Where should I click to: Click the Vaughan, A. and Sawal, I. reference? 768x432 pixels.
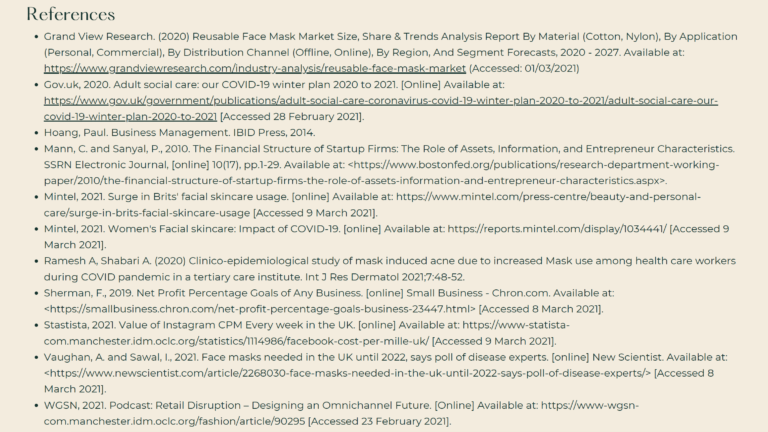(385, 373)
